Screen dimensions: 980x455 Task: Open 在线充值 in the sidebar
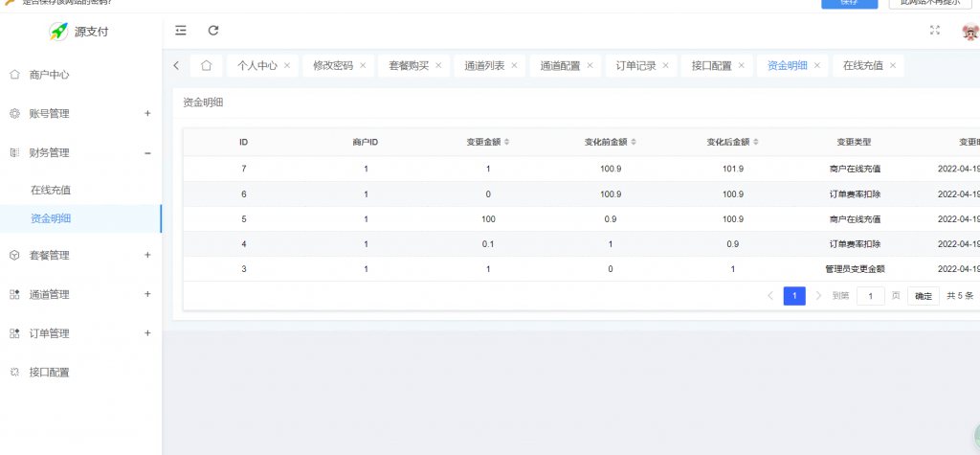point(51,190)
